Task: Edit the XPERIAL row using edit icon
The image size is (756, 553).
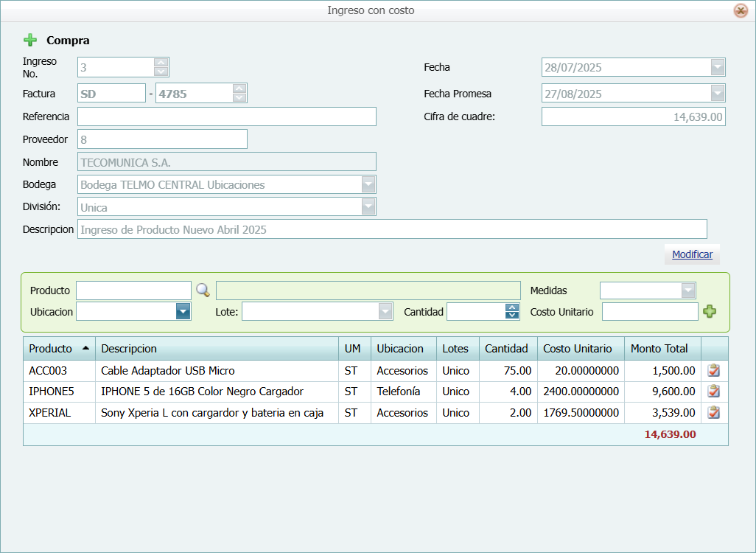Action: click(x=713, y=413)
